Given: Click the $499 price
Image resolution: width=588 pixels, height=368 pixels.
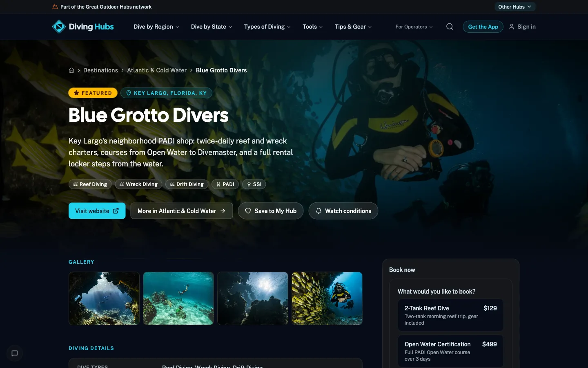Looking at the screenshot, I should click(490, 344).
